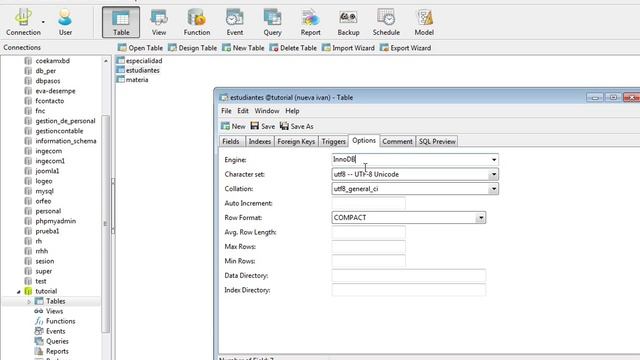The image size is (640, 360).
Task: Switch to the SQL Preview tab
Action: coord(437,141)
